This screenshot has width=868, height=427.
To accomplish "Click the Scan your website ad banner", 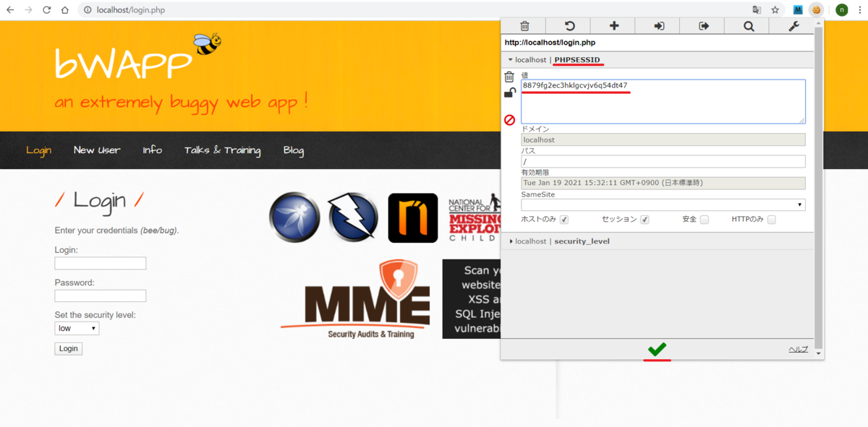I will [472, 299].
